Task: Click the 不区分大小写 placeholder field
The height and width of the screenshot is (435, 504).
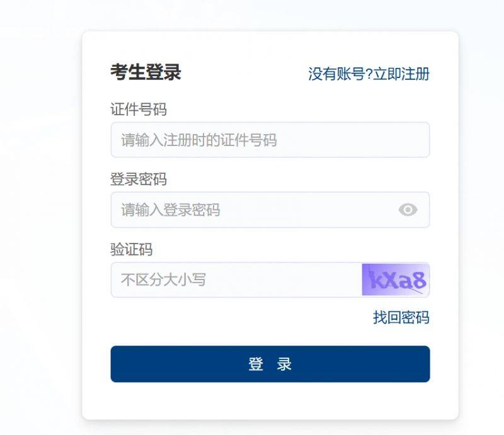Action: click(163, 280)
